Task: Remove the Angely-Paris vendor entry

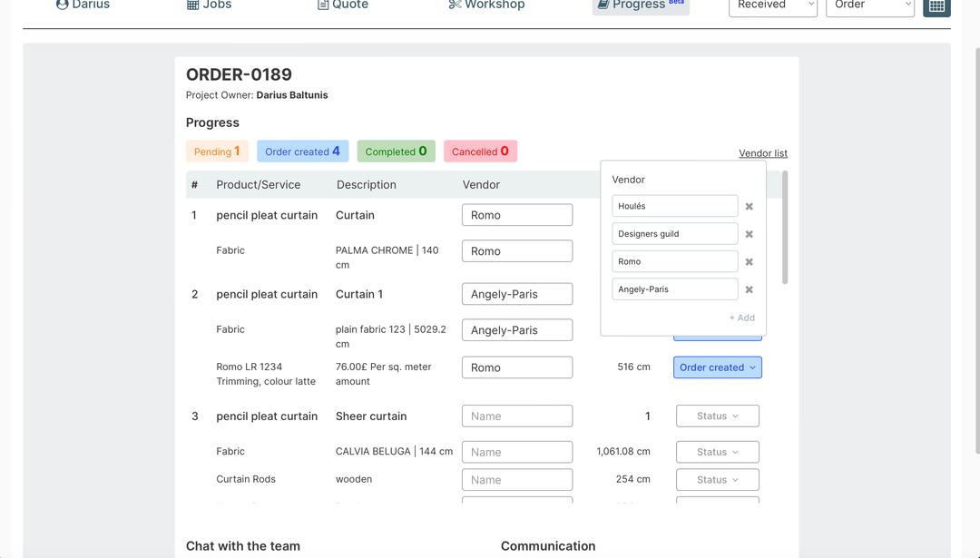Action: pyautogui.click(x=749, y=290)
